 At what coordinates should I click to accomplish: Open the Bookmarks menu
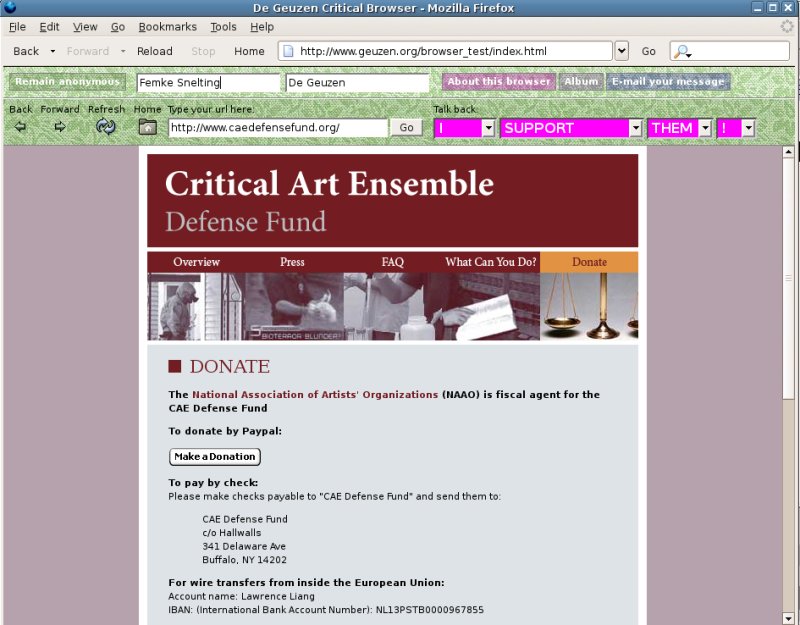[167, 27]
